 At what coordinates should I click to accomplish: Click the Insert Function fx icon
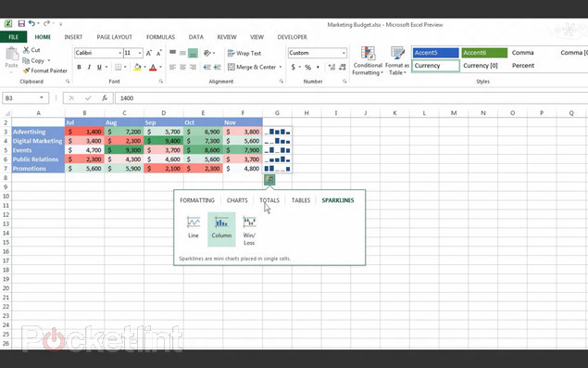[105, 98]
